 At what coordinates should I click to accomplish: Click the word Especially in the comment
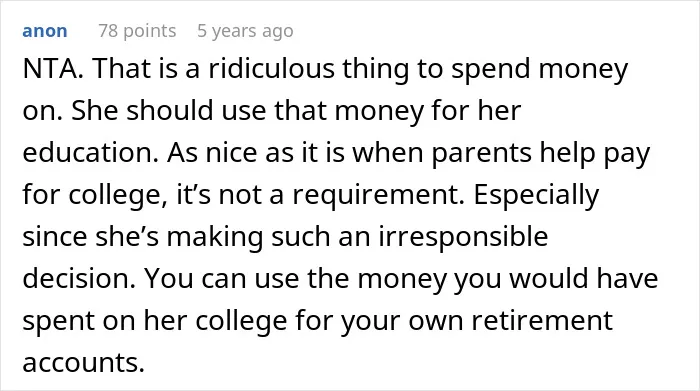click(536, 196)
